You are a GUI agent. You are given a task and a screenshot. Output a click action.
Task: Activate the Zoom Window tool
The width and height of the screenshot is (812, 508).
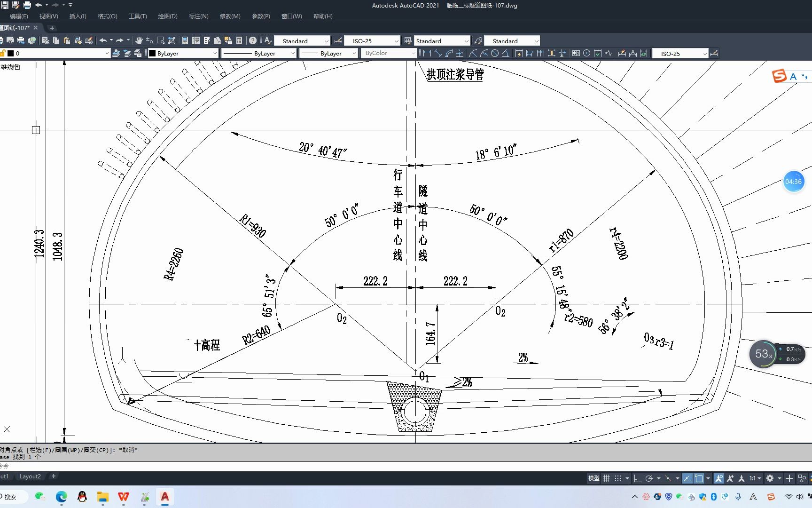[160, 40]
